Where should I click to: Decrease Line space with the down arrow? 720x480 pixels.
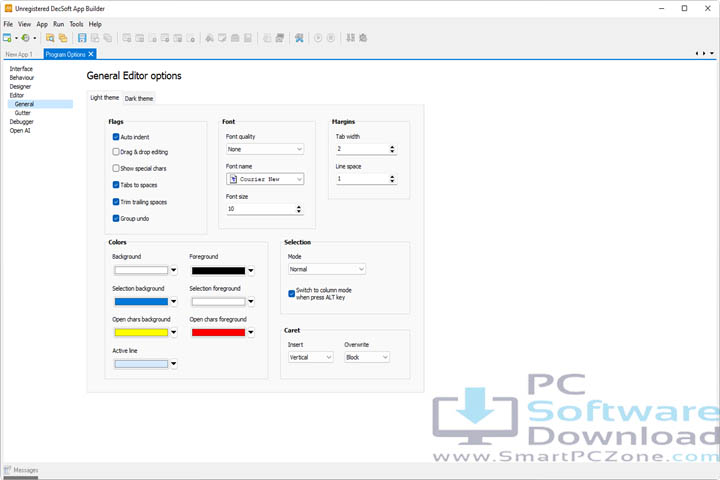click(392, 181)
